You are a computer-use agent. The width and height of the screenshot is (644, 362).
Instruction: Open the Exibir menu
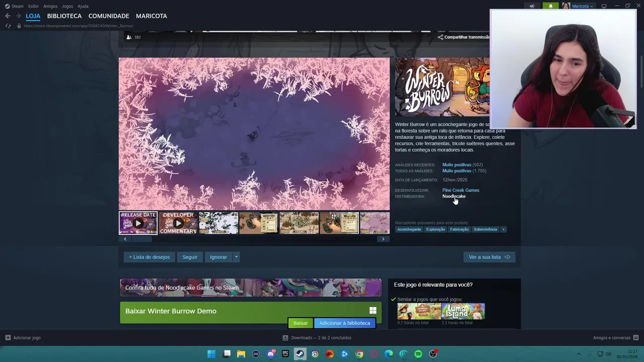[33, 6]
